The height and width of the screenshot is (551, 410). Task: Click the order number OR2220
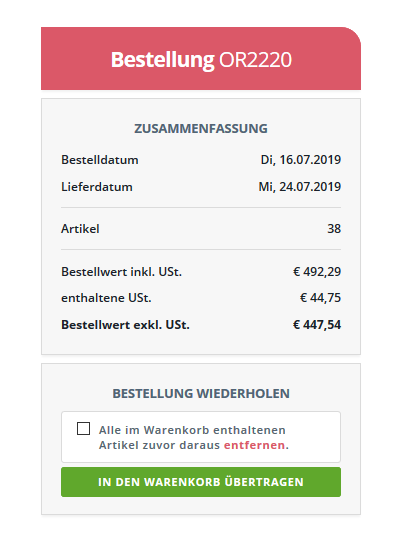pyautogui.click(x=255, y=60)
